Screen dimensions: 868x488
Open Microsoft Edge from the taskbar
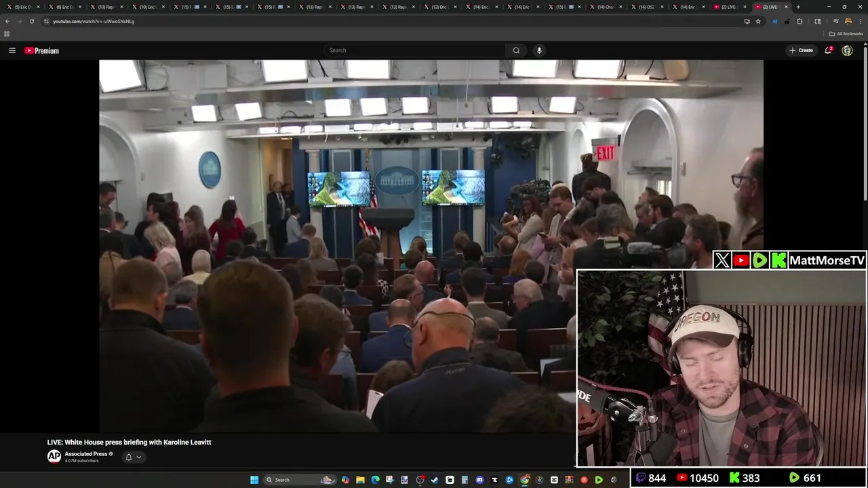pos(375,480)
